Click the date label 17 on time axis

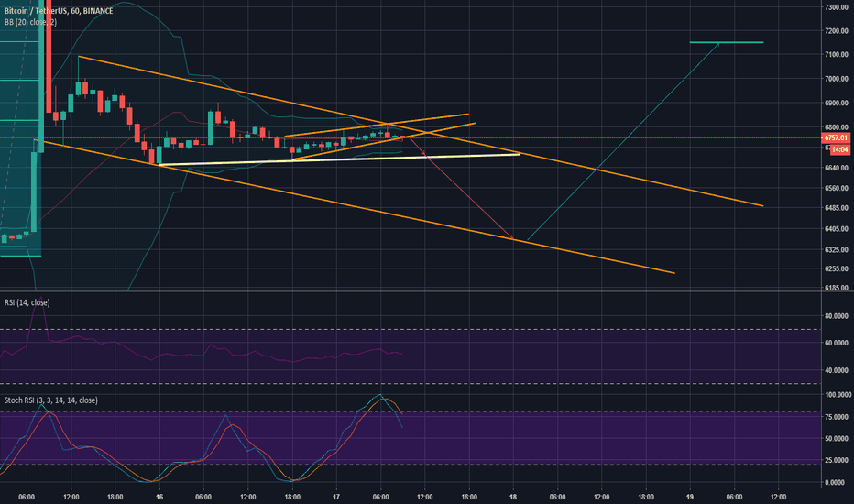336,497
